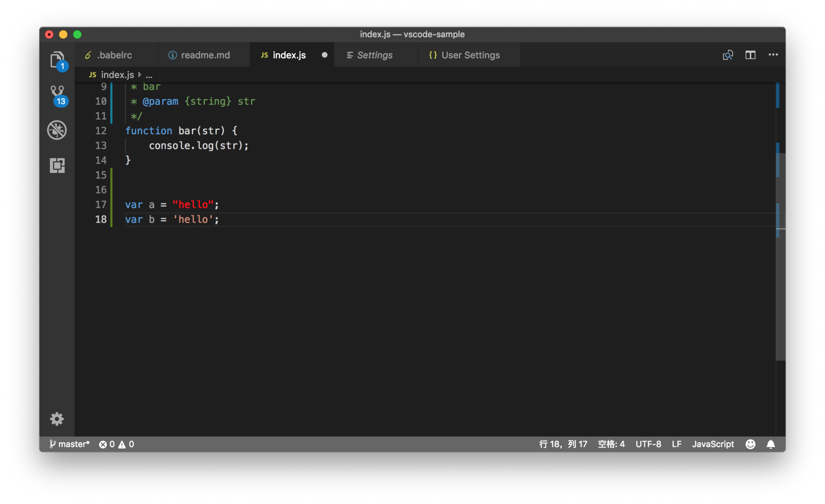
Task: Open the More Actions ellipsis menu
Action: click(773, 55)
